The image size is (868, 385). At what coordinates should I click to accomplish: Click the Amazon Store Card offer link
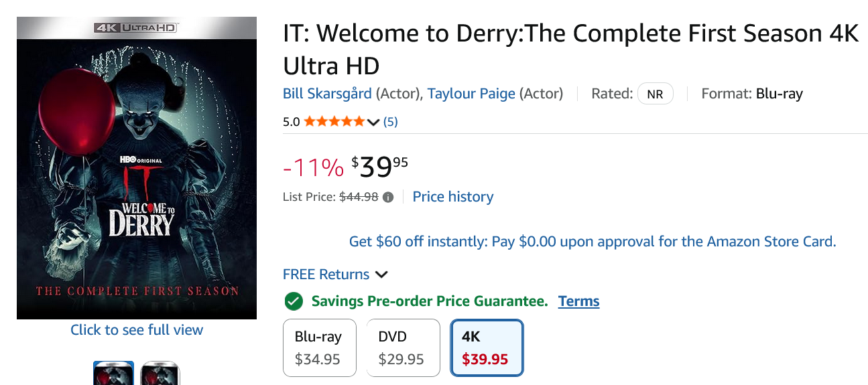pyautogui.click(x=593, y=242)
